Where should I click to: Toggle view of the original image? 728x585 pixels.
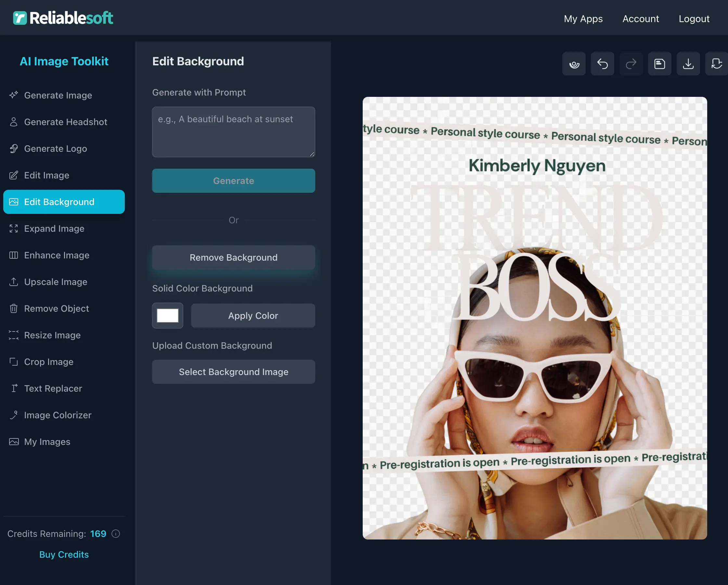coord(574,64)
